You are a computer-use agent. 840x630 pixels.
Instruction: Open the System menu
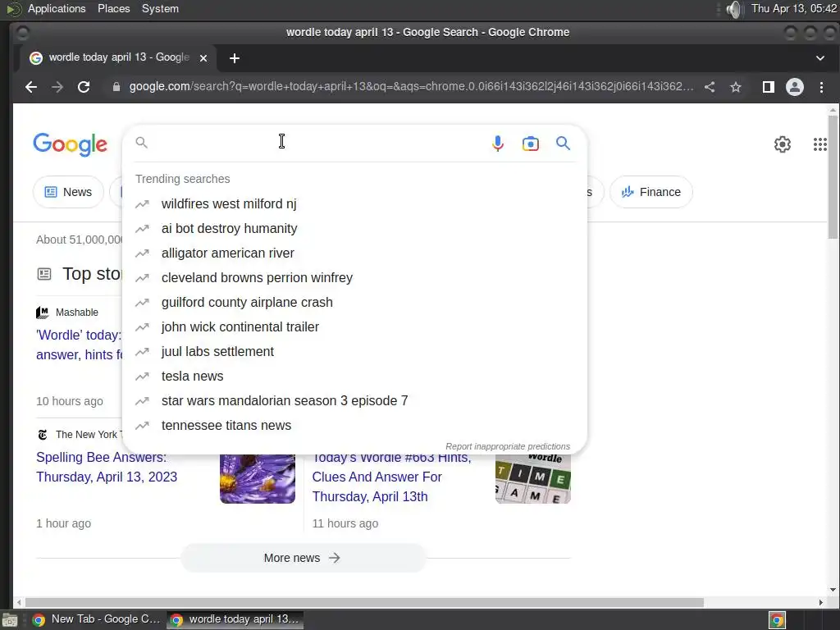click(x=160, y=8)
